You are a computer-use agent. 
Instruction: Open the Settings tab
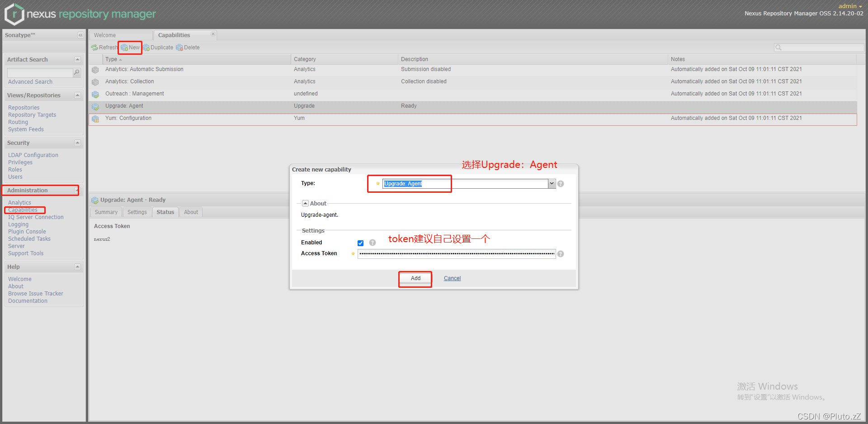coord(137,212)
